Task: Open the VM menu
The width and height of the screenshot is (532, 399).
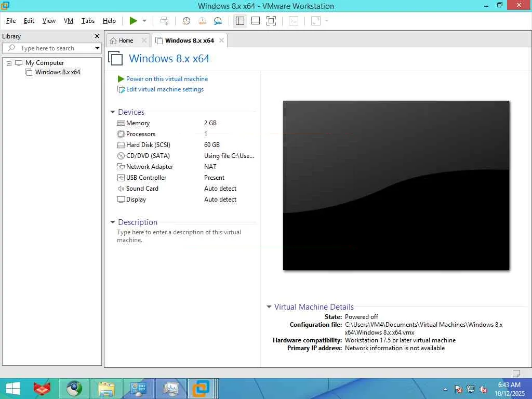Action: point(69,21)
